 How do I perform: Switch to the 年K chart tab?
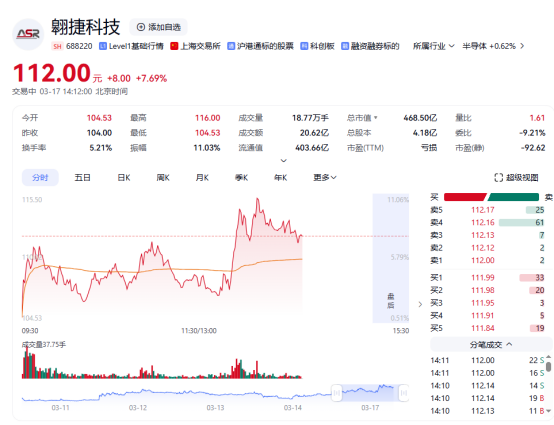click(281, 177)
